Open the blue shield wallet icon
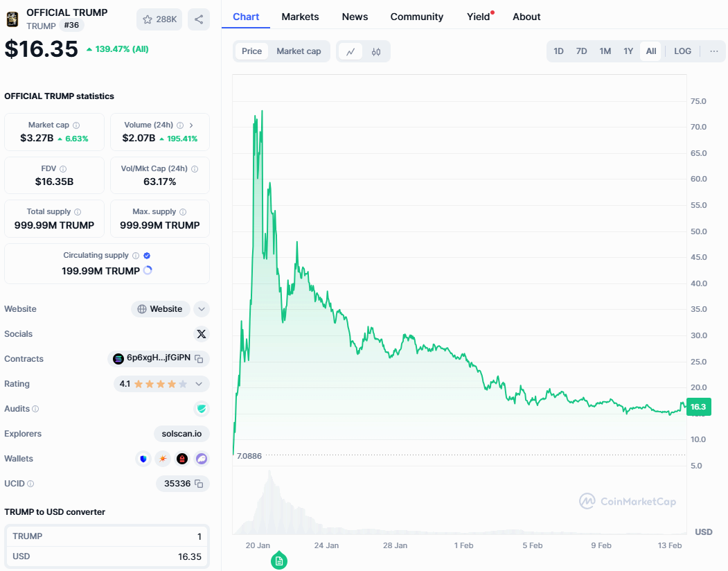The image size is (728, 571). [x=143, y=459]
